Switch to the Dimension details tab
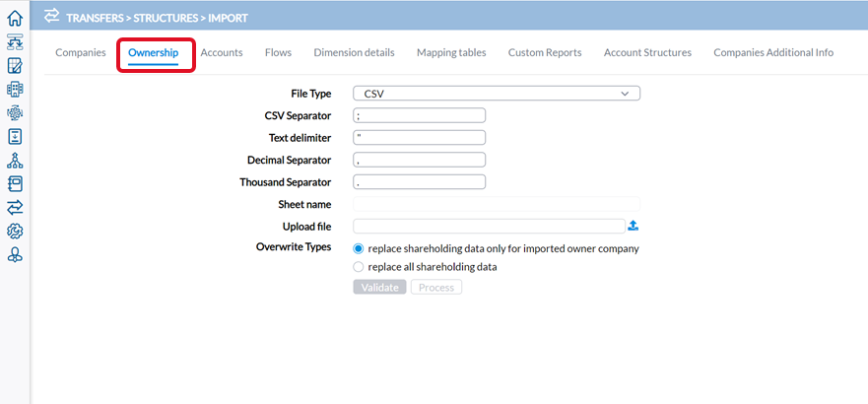The width and height of the screenshot is (868, 404). (355, 52)
